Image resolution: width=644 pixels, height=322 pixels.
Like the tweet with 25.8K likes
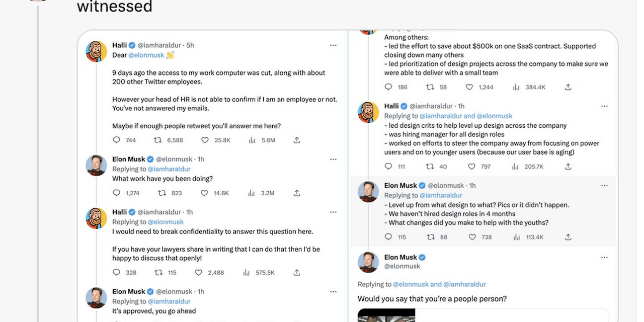[x=205, y=140]
